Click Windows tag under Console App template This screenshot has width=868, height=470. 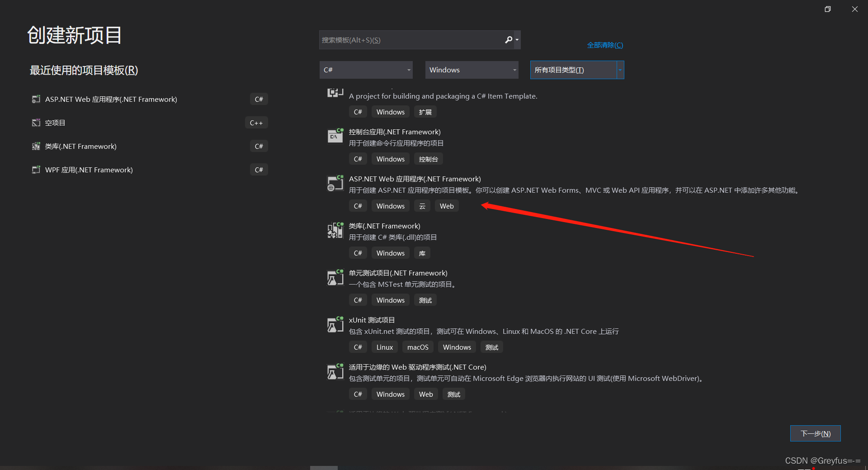(x=391, y=159)
